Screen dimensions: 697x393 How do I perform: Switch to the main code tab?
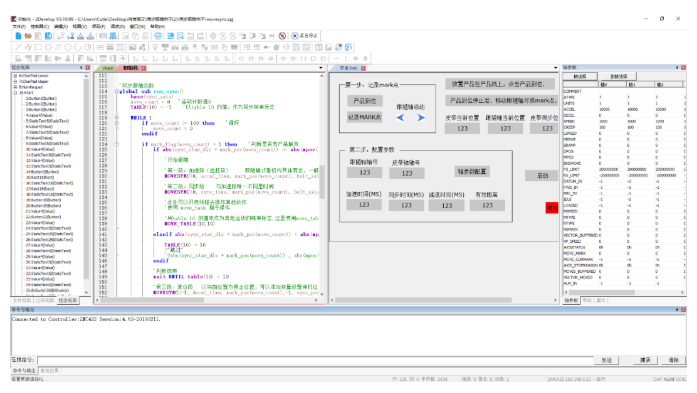click(108, 68)
